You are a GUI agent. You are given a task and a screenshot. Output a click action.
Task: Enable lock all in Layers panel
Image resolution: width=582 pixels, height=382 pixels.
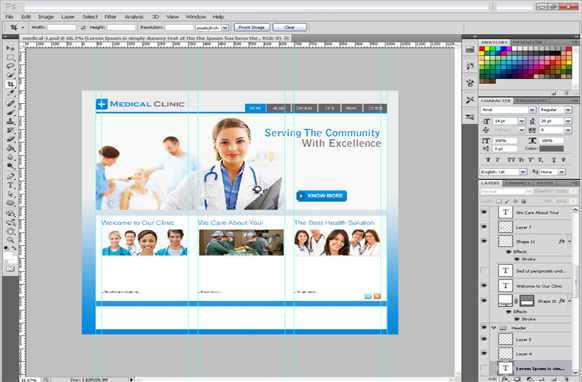coord(524,201)
